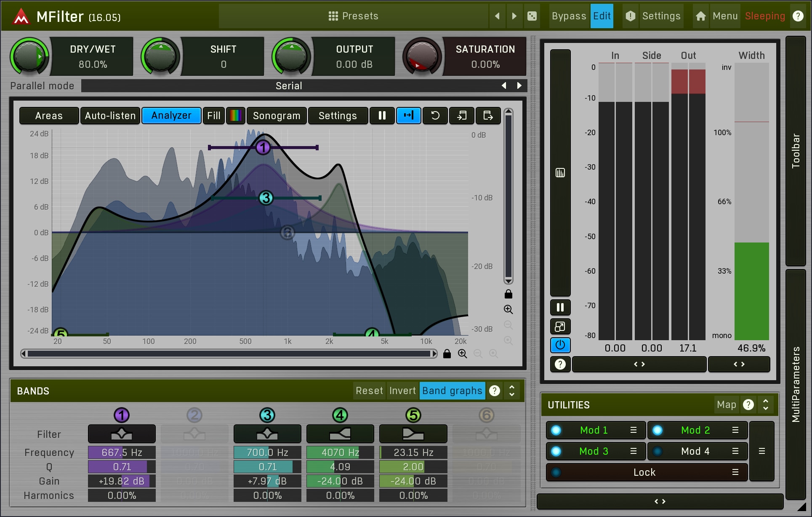This screenshot has height=517, width=812.
Task: Click the horizontal zoom-in magnifier
Action: (463, 354)
